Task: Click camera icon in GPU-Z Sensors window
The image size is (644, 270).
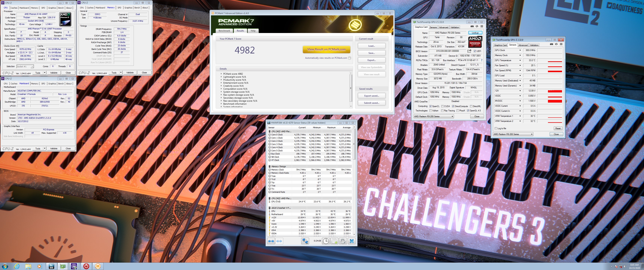Action: click(x=552, y=44)
